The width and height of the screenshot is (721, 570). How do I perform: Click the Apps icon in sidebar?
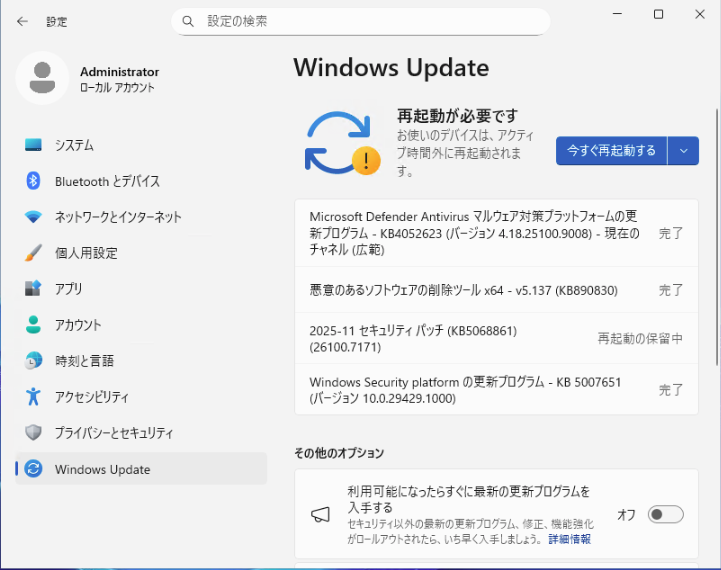34,289
